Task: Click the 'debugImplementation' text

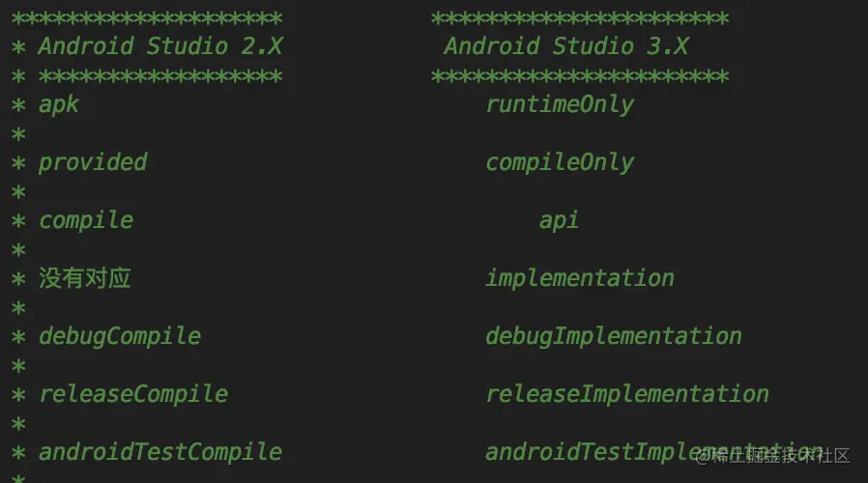Action: [x=613, y=336]
